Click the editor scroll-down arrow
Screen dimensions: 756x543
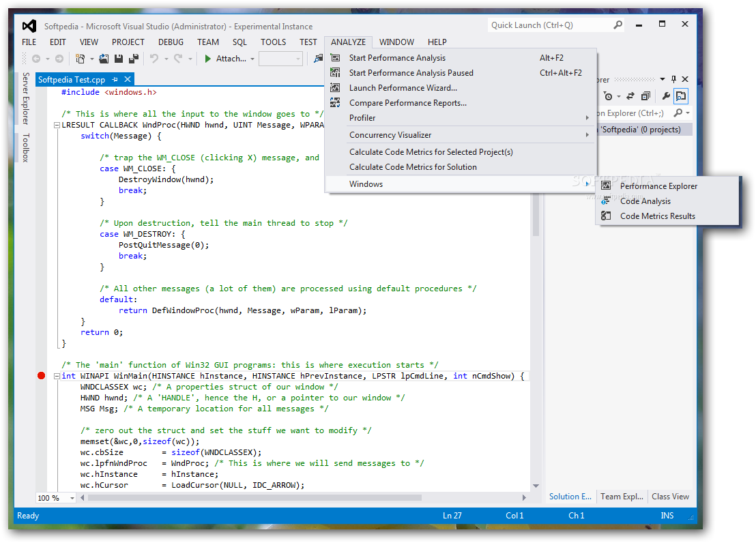click(536, 486)
